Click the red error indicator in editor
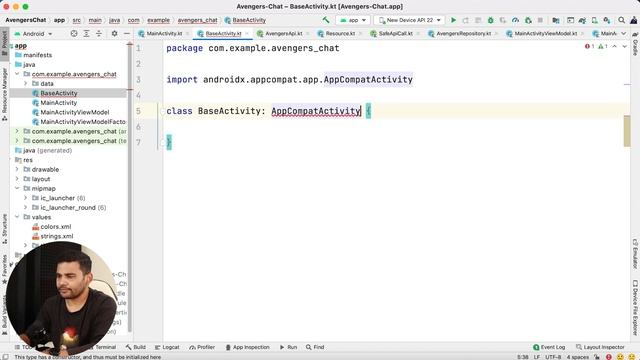This screenshot has height=360, width=640. tap(590, 46)
